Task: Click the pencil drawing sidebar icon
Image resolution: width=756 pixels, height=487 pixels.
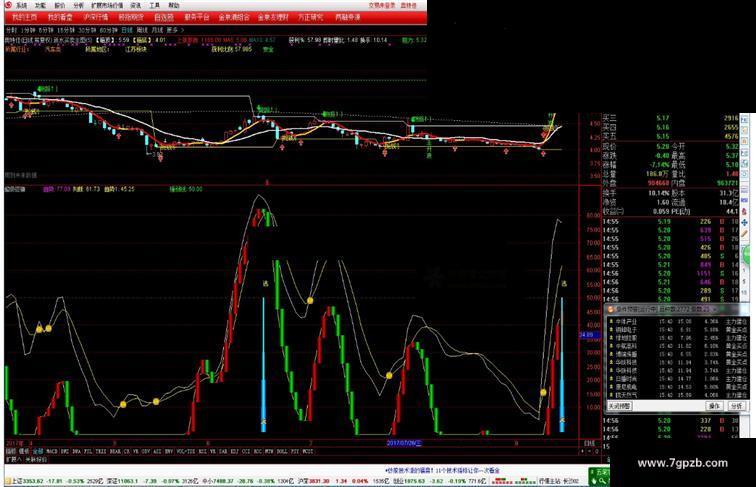Action: point(745,234)
